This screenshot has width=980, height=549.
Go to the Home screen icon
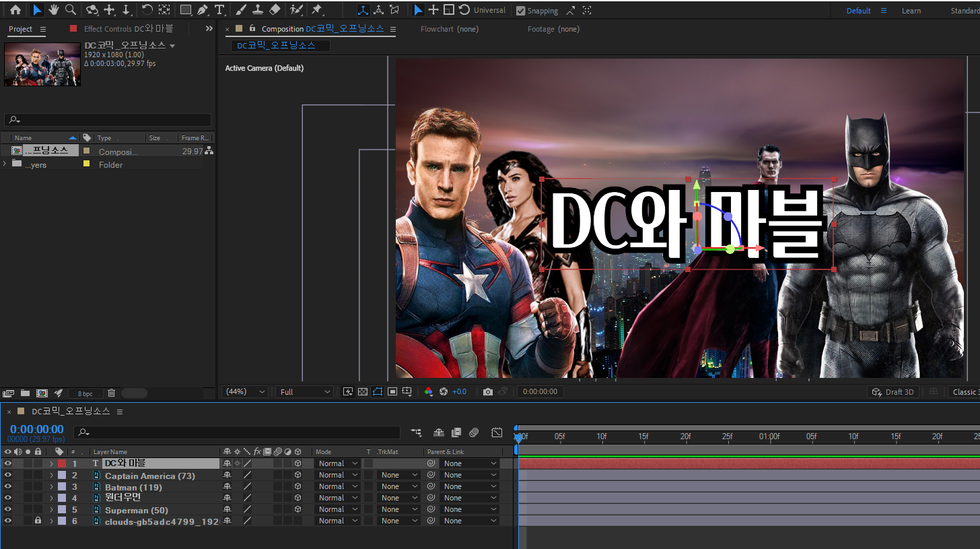15,10
